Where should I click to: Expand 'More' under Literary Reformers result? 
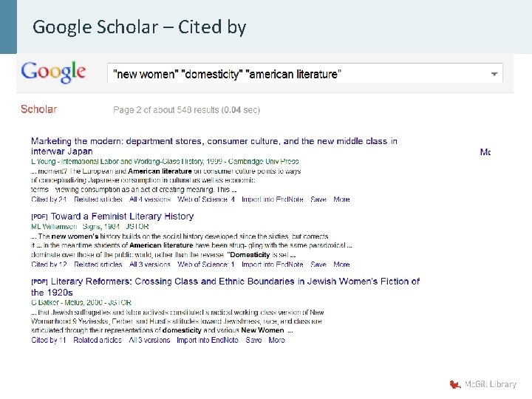[x=276, y=341]
